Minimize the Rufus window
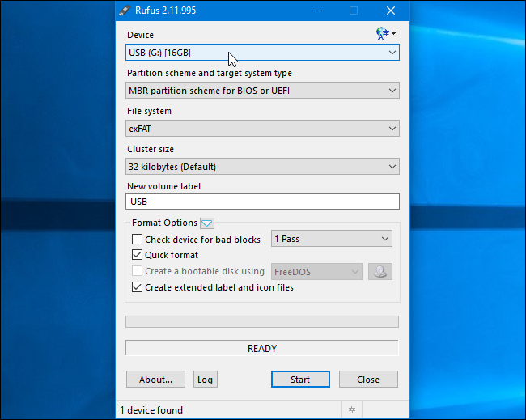Image resolution: width=526 pixels, height=420 pixels. click(x=316, y=11)
